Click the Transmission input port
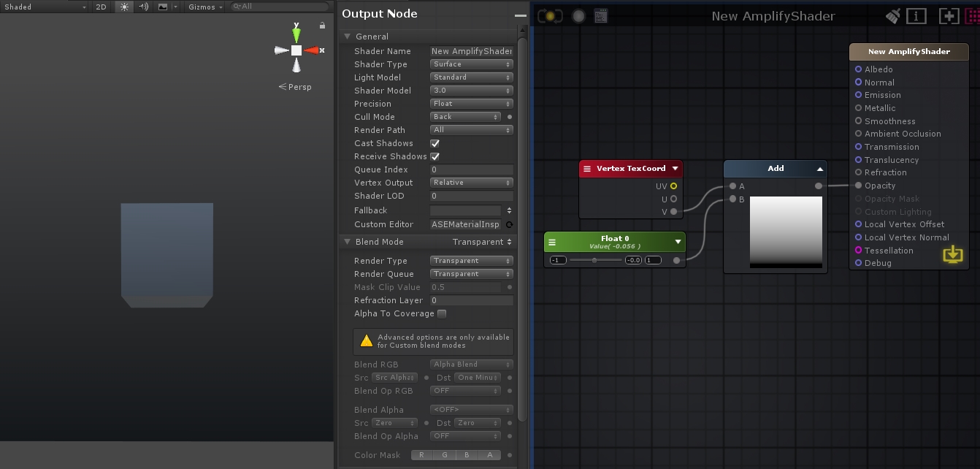Screen dimensions: 980x469 point(859,147)
